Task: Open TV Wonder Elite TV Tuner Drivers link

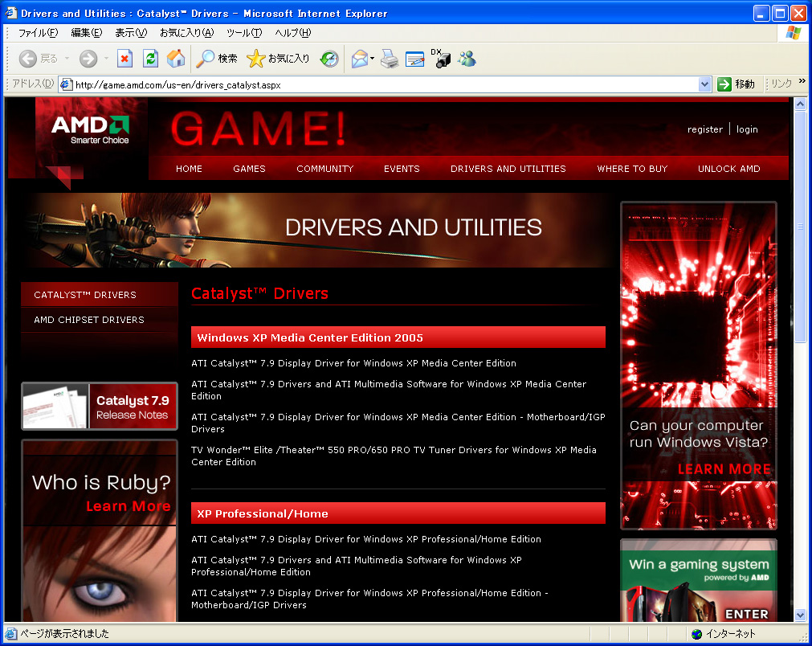Action: click(x=394, y=456)
